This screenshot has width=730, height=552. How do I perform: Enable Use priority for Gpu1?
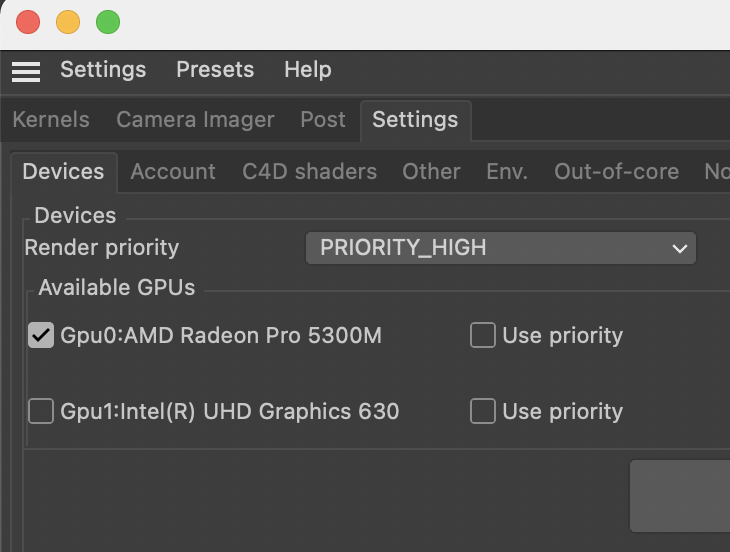[482, 411]
